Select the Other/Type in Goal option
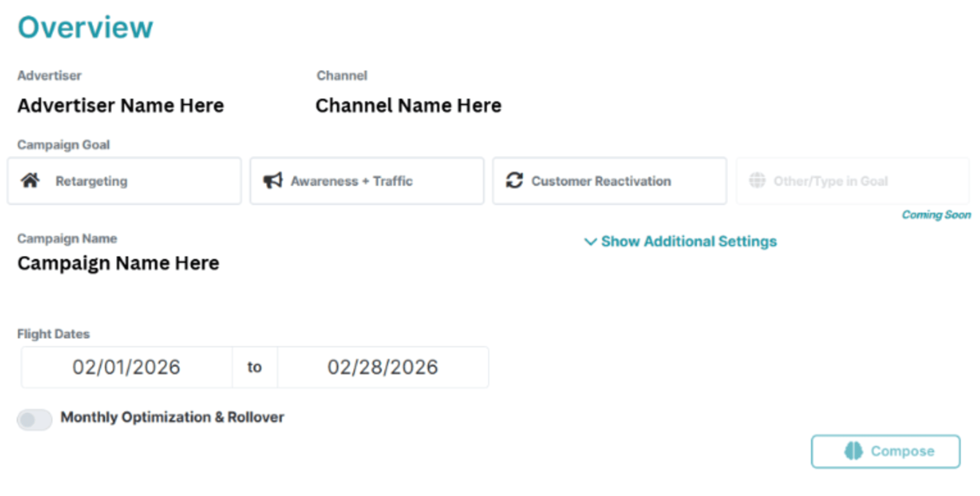The width and height of the screenshot is (980, 496). [x=852, y=181]
